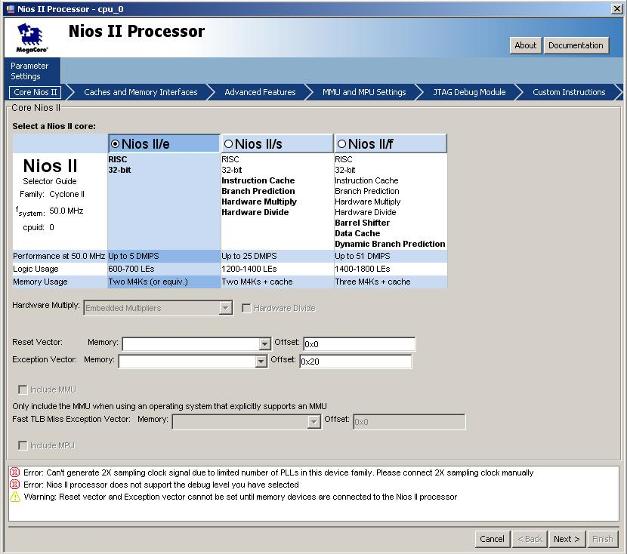Click the greyed < Back button

(530, 539)
